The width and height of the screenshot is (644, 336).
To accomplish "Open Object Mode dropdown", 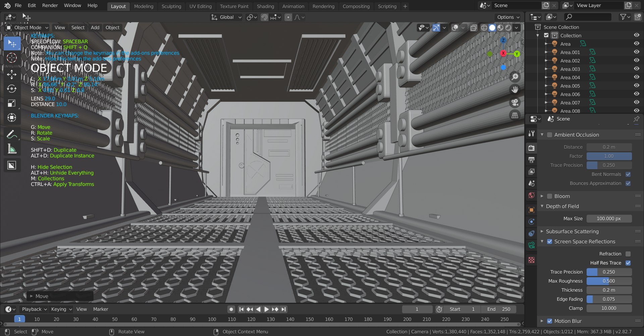I will (x=27, y=28).
